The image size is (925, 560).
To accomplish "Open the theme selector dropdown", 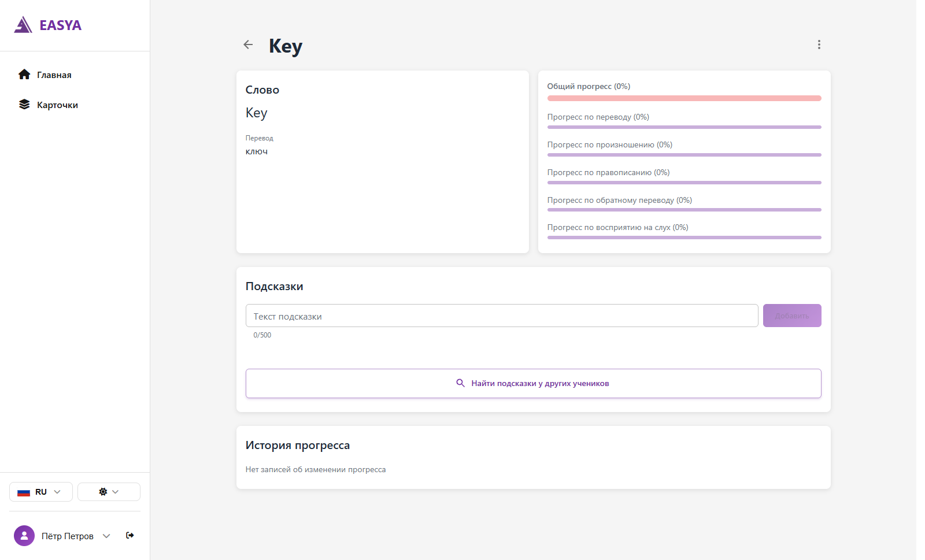I will click(109, 492).
